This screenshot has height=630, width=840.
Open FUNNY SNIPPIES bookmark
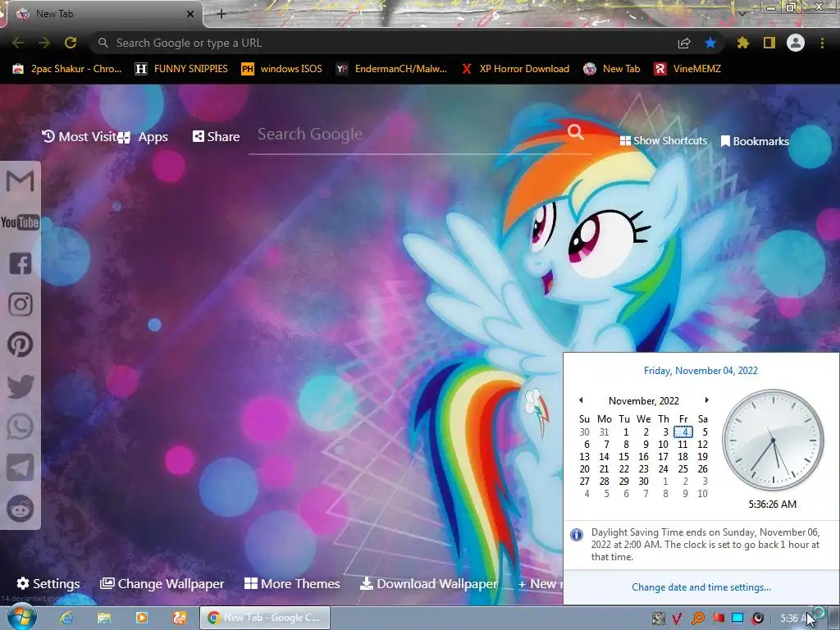(x=181, y=69)
